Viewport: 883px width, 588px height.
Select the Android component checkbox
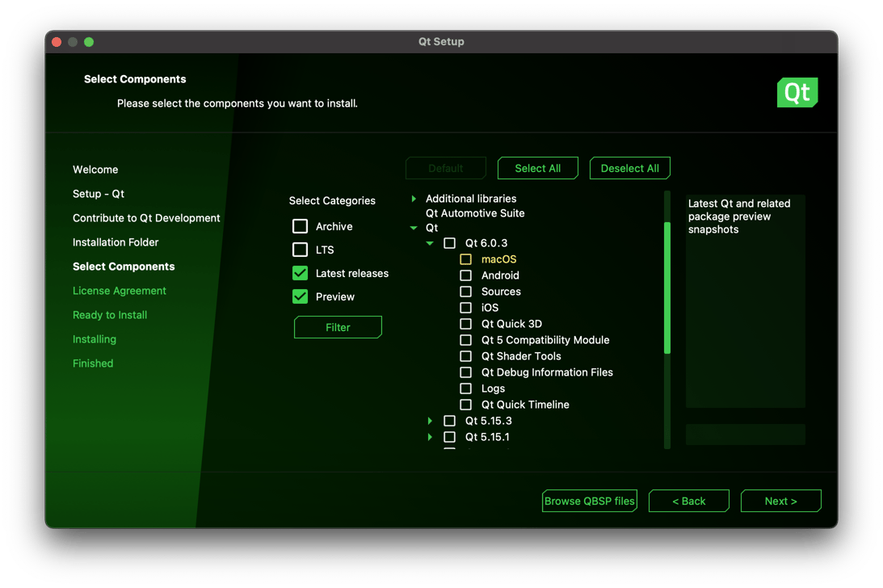coord(466,275)
